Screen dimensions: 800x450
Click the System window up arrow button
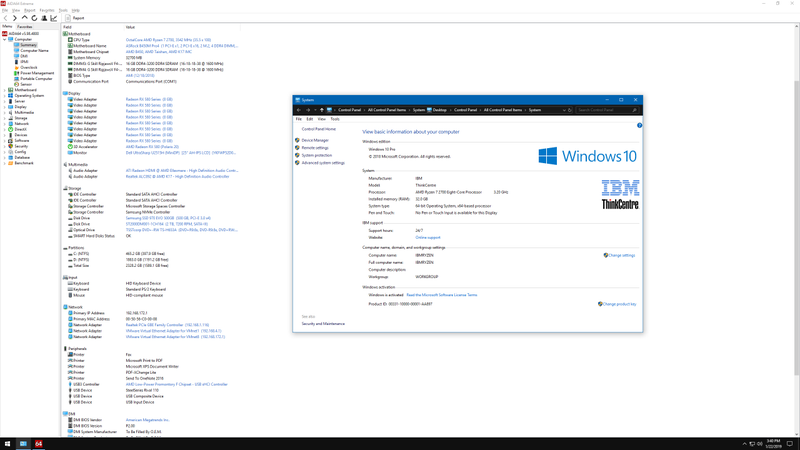point(321,110)
